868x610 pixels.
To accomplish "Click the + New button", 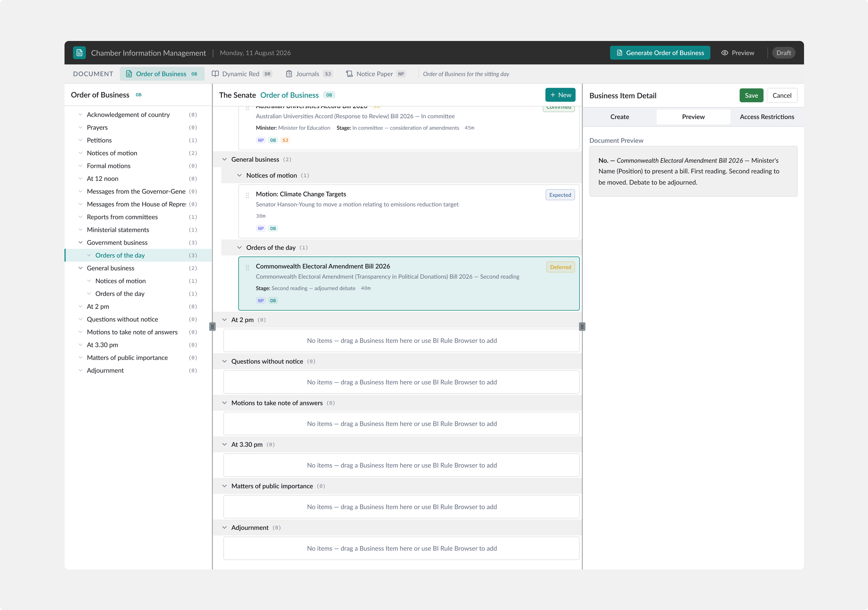I will [560, 95].
